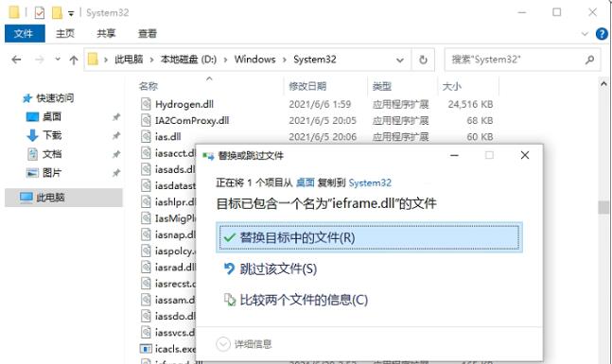The width and height of the screenshot is (612, 364).
Task: Open the Explorer help icon
Action: pos(602,34)
